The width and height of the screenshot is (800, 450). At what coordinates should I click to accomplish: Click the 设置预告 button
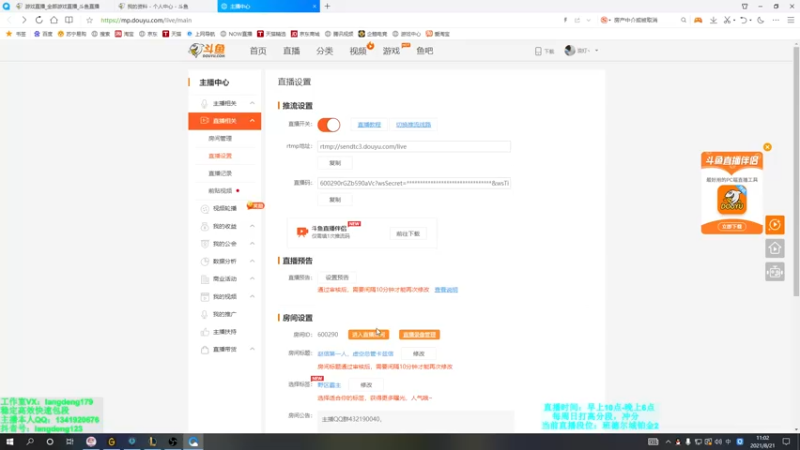(337, 278)
